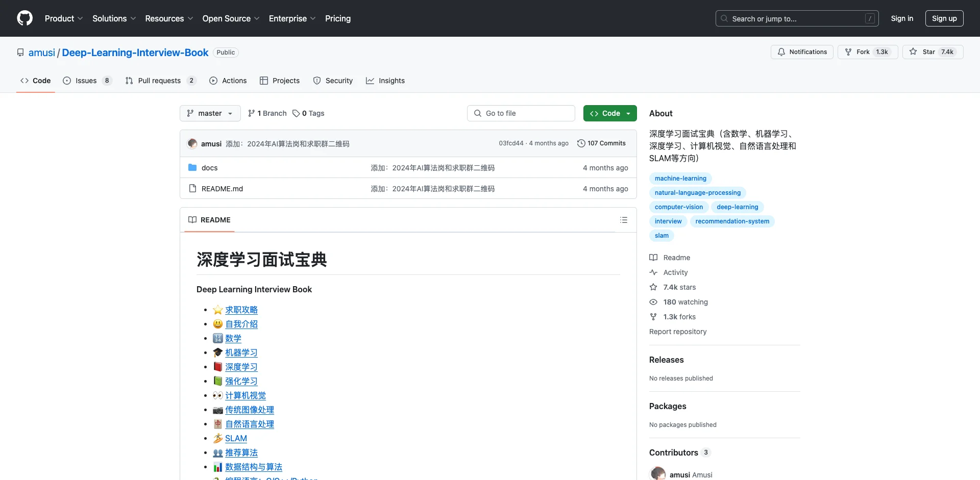Open the Resources dropdown
The image size is (980, 480).
[169, 18]
